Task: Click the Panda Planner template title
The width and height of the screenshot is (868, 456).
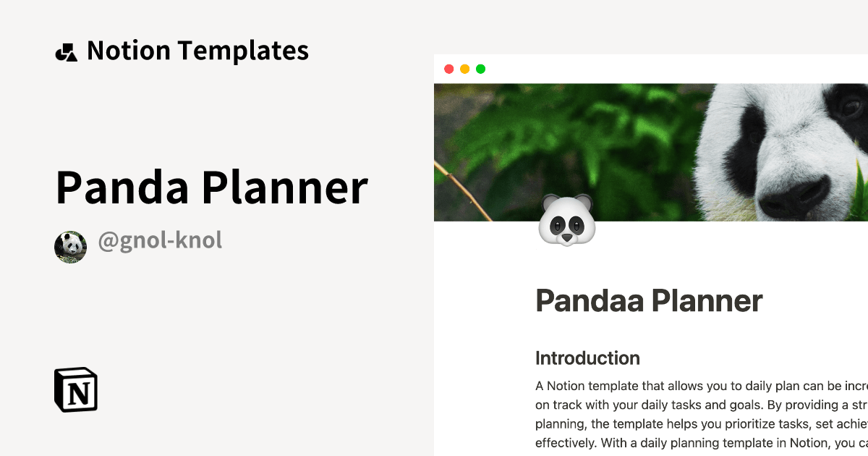Action: [211, 188]
